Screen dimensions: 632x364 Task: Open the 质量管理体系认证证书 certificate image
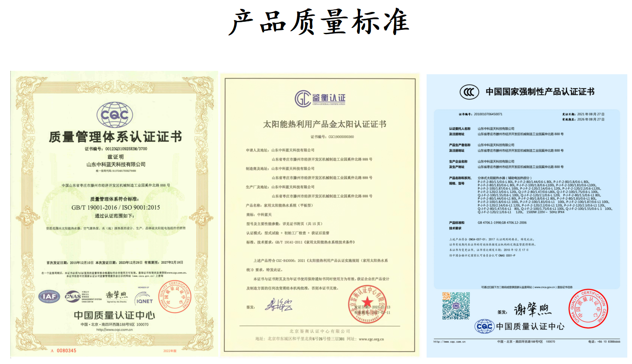114,214
